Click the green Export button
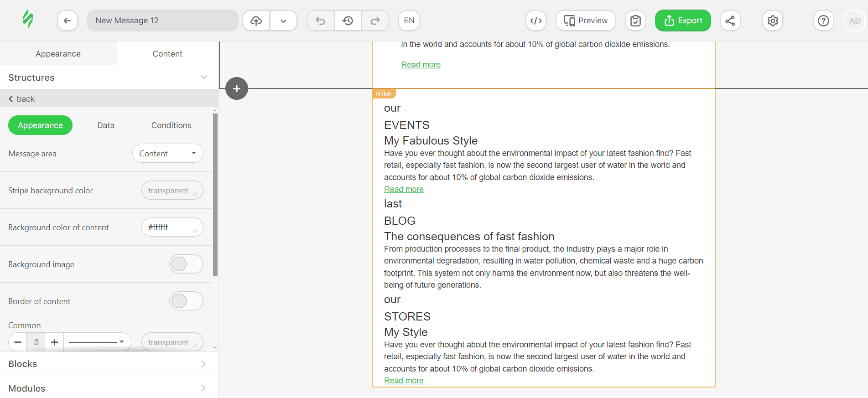This screenshot has width=868, height=398. pyautogui.click(x=683, y=21)
